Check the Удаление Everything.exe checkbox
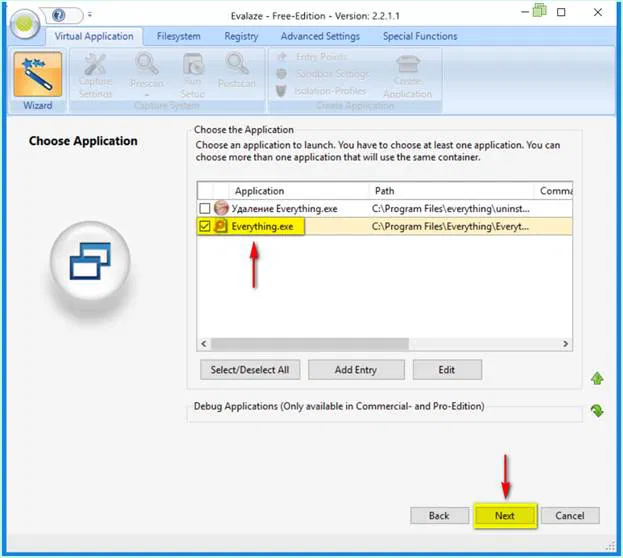Screen dimensions: 623x558 205,208
